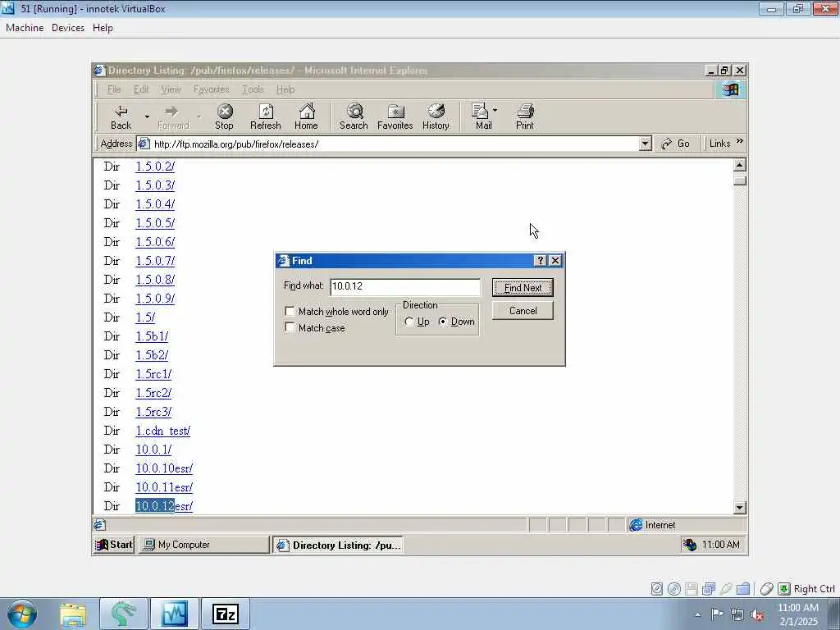840x630 pixels.
Task: Open the 10.0.12esr/ directory link
Action: (164, 505)
